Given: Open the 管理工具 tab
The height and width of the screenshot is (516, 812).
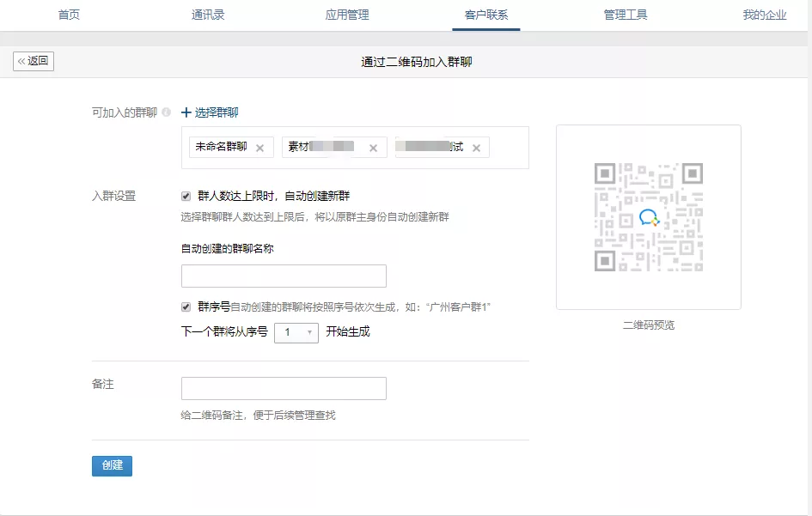Looking at the screenshot, I should (626, 15).
